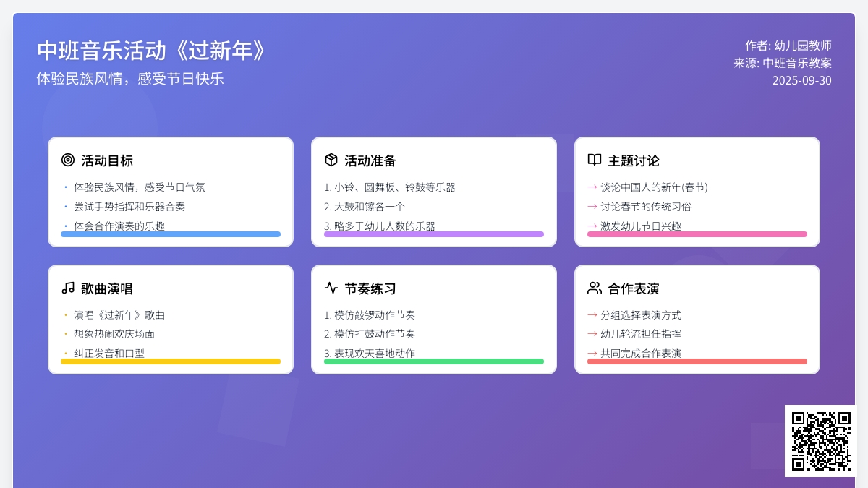
Task: Click the blue bar under 活动目标 card
Action: click(x=171, y=234)
